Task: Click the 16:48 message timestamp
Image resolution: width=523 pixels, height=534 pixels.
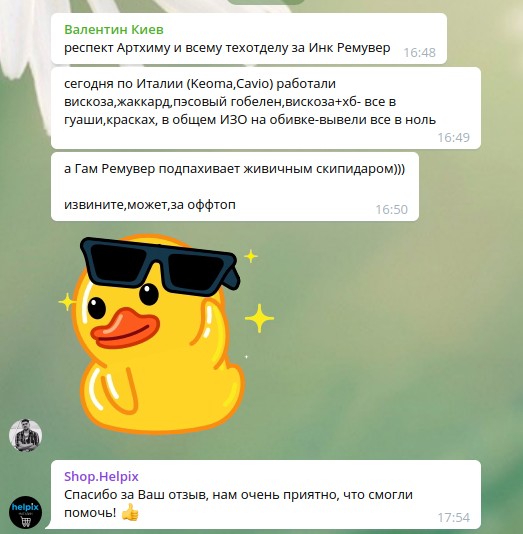Action: pyautogui.click(x=419, y=52)
